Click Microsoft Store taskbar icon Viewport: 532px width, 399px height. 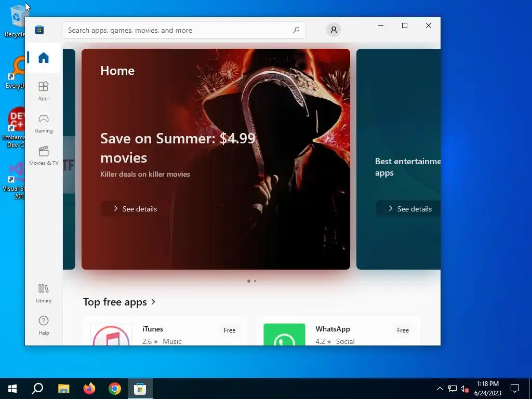140,389
